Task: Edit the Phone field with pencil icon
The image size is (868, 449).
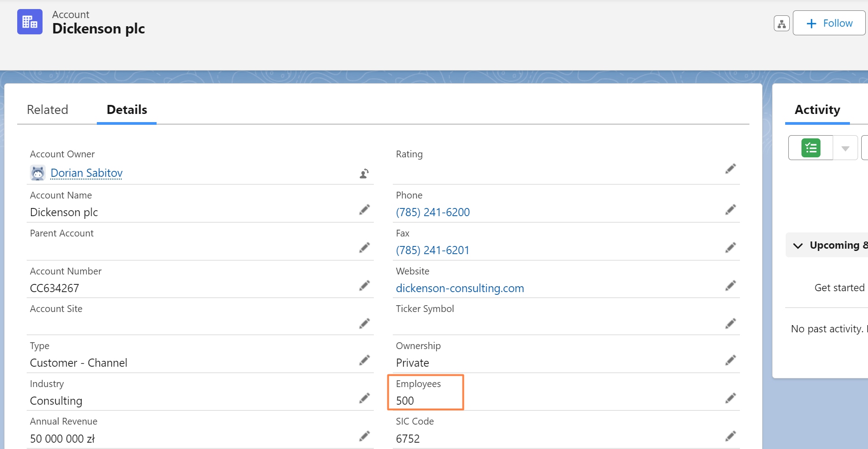Action: pos(730,210)
